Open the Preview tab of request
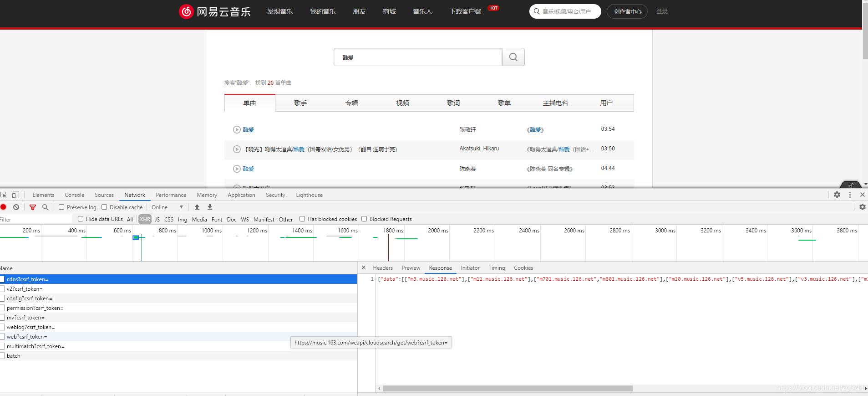This screenshot has height=396, width=868. click(411, 267)
